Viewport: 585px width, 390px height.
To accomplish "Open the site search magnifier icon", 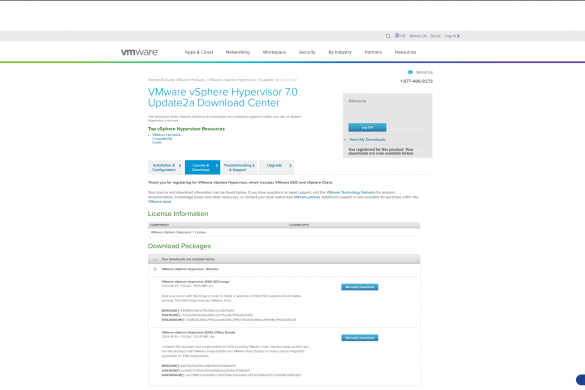I will click(388, 36).
